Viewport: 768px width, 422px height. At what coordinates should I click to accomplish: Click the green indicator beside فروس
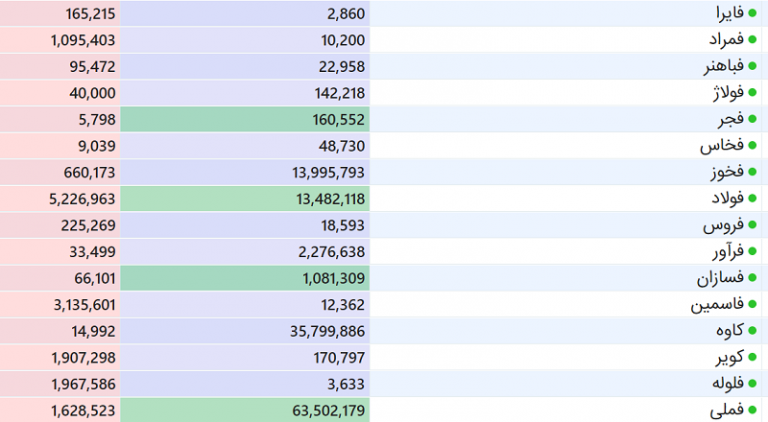coord(752,225)
